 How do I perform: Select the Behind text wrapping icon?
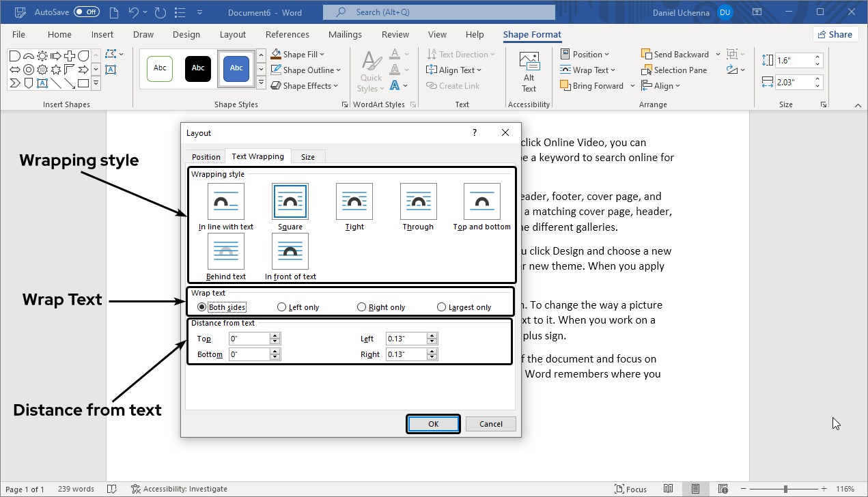pos(225,251)
